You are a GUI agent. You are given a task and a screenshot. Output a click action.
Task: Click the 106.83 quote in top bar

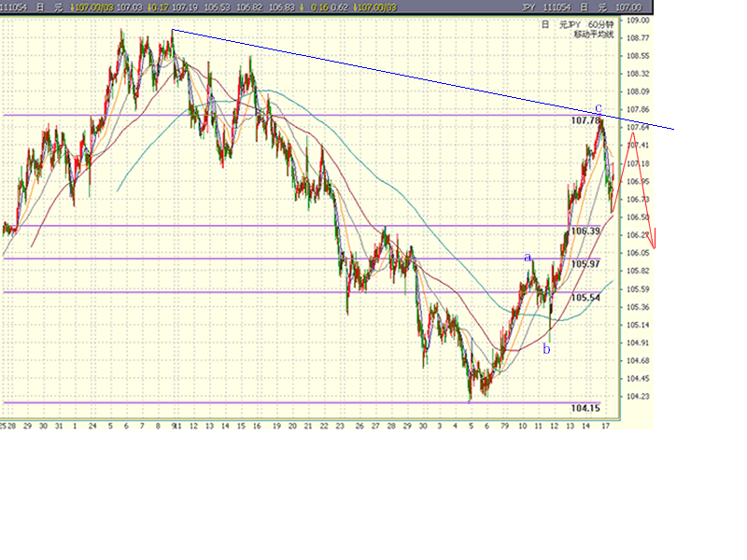click(282, 7)
